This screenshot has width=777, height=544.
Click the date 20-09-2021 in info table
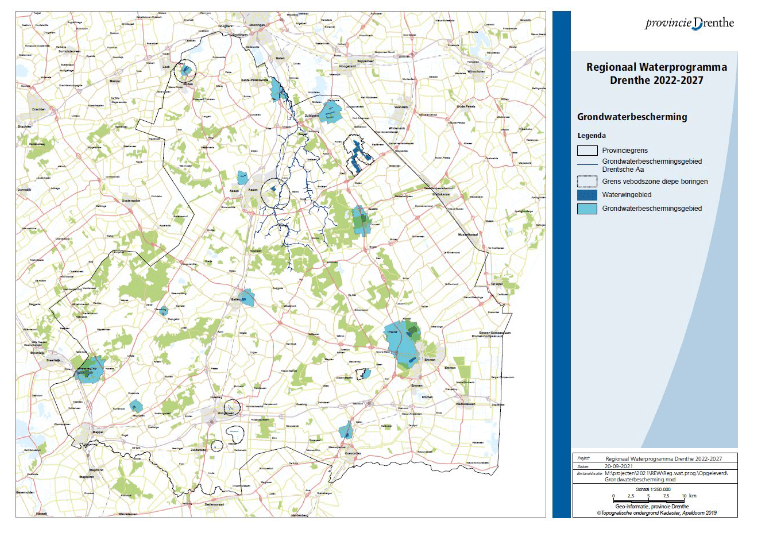point(622,465)
